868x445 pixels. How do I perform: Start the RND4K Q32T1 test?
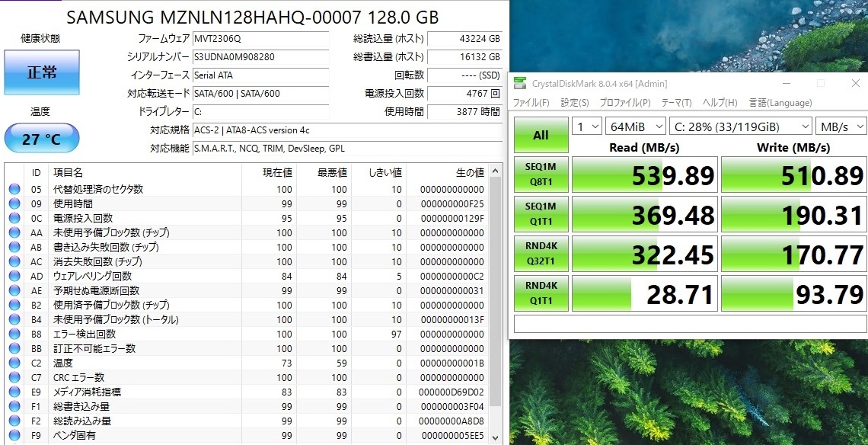click(541, 254)
